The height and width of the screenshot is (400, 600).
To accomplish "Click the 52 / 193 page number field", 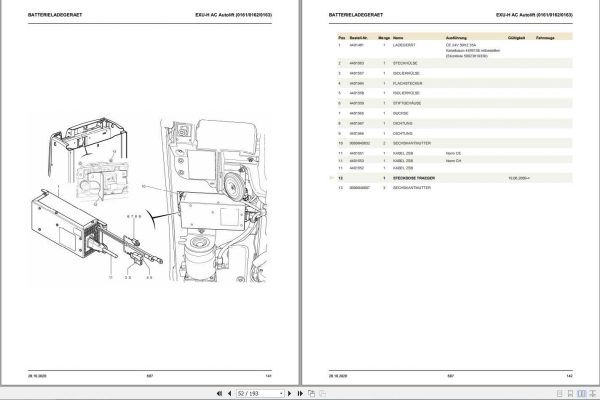I will click(258, 393).
